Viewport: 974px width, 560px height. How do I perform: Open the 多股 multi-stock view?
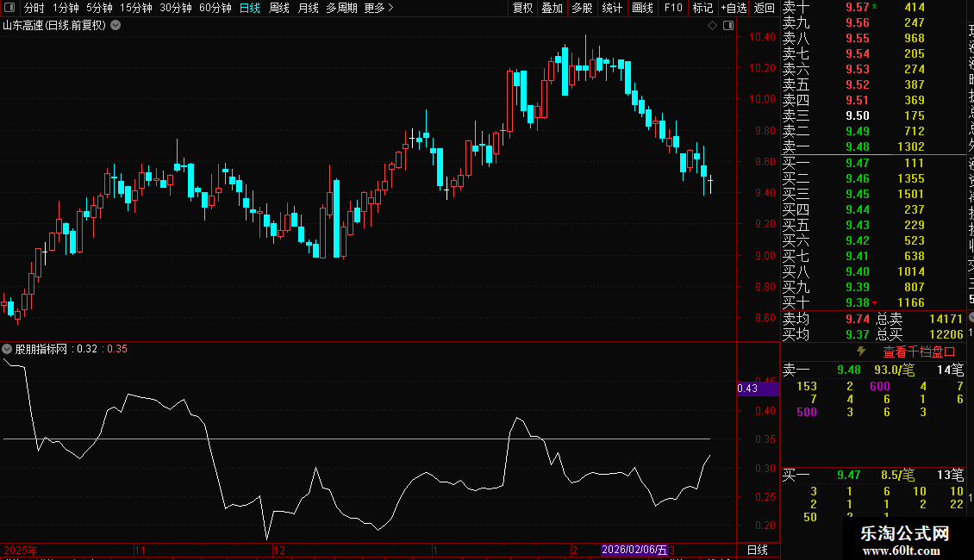coord(582,8)
